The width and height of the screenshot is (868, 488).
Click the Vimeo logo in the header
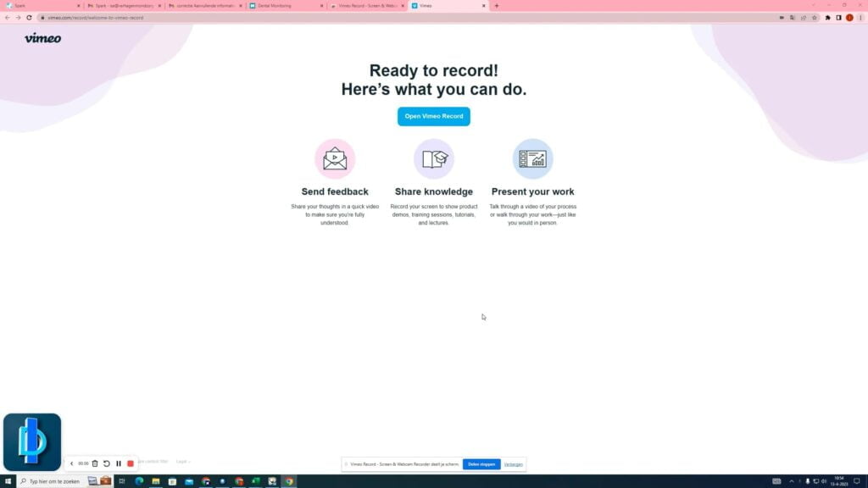(x=42, y=38)
